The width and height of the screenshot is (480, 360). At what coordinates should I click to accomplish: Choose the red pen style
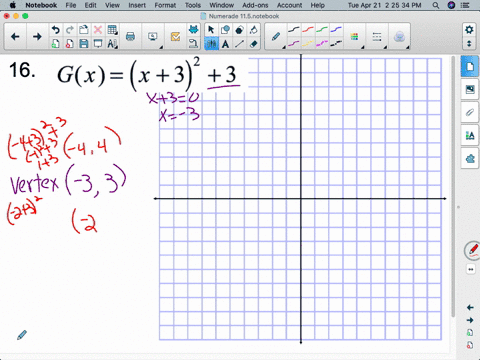tap(308, 30)
